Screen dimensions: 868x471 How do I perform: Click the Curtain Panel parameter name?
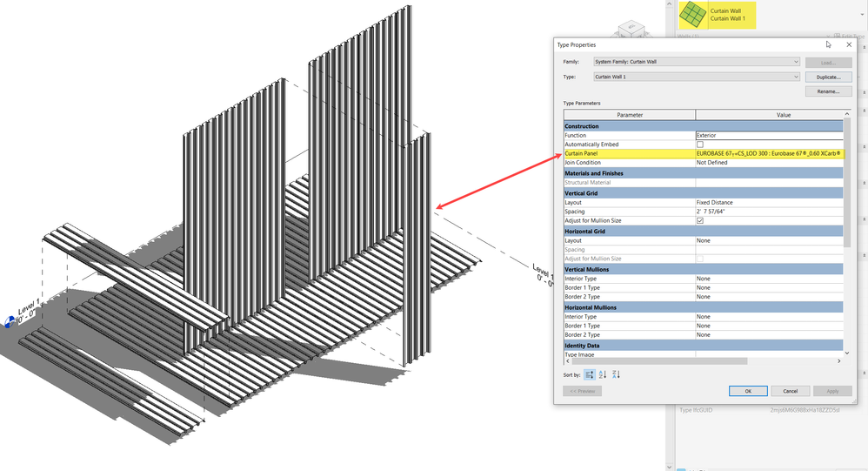click(x=581, y=153)
